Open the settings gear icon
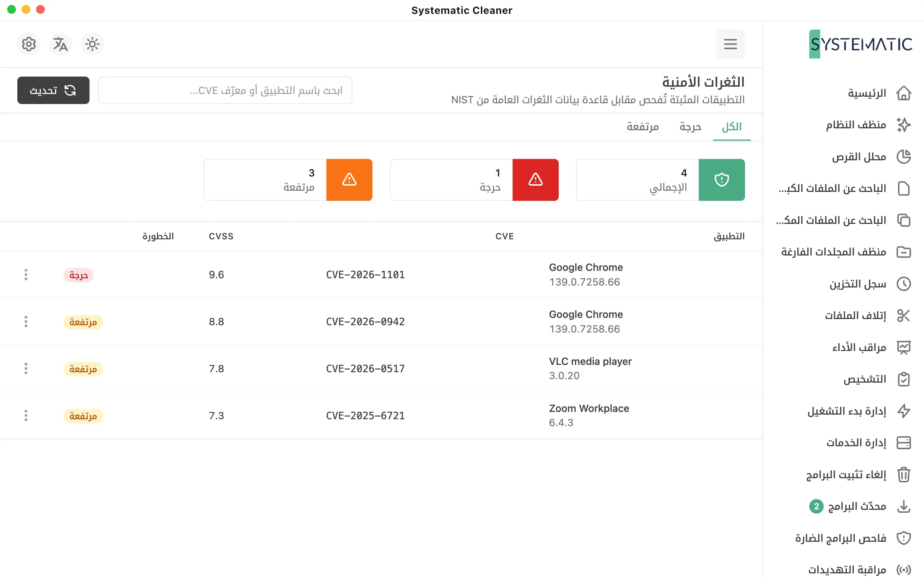This screenshot has width=924, height=578. [x=29, y=44]
